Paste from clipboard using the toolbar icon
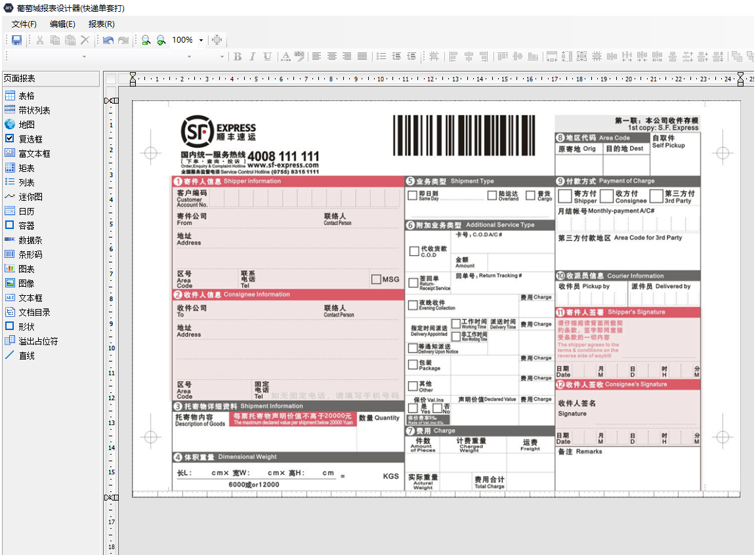 click(x=70, y=40)
